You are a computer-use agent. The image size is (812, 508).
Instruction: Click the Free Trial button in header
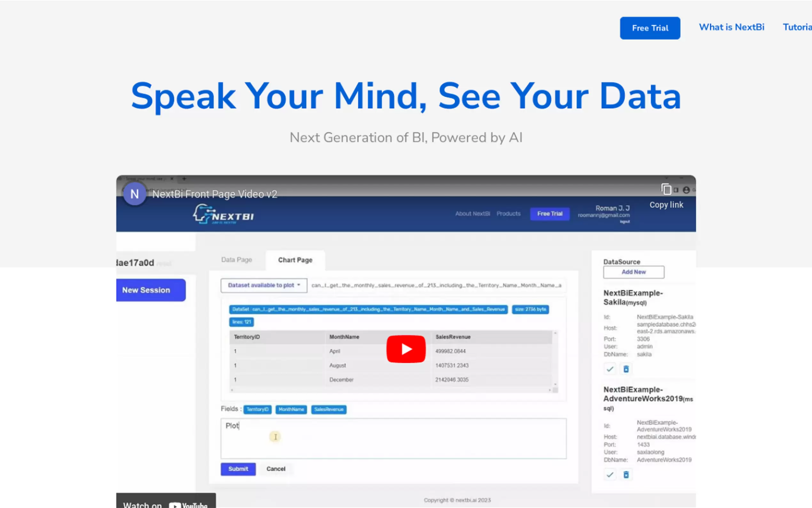[x=650, y=28]
